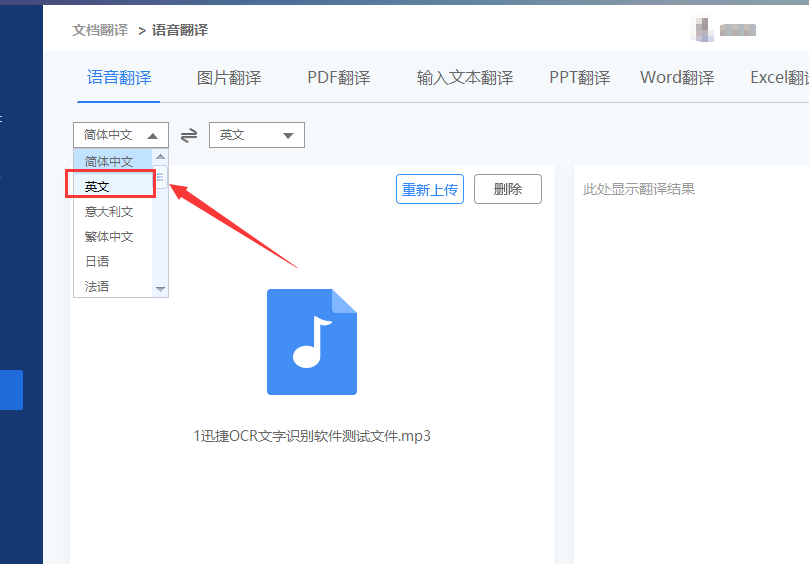Click the 语音翻译 breadcrumb text
Image resolution: width=809 pixels, height=564 pixels.
[180, 30]
